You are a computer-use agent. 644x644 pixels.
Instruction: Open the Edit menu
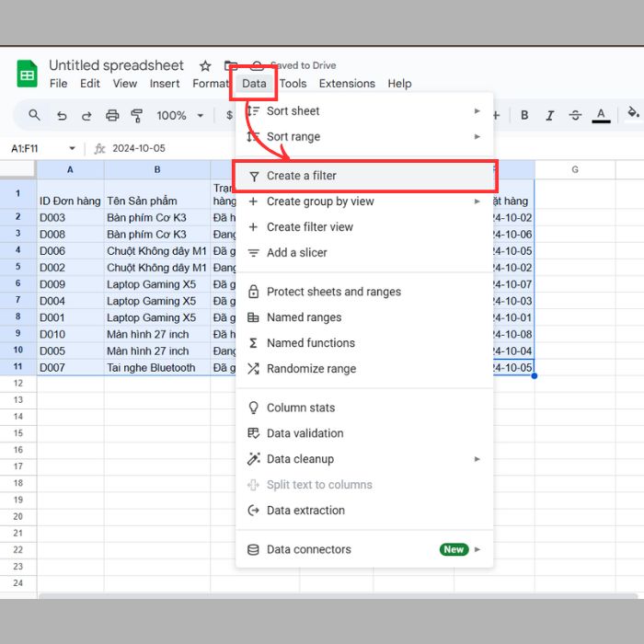tap(90, 84)
